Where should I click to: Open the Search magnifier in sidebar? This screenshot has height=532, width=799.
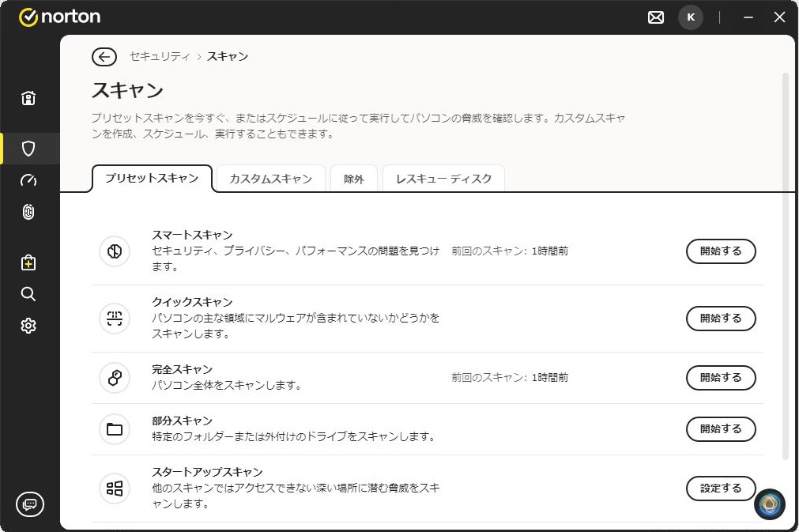tap(28, 294)
